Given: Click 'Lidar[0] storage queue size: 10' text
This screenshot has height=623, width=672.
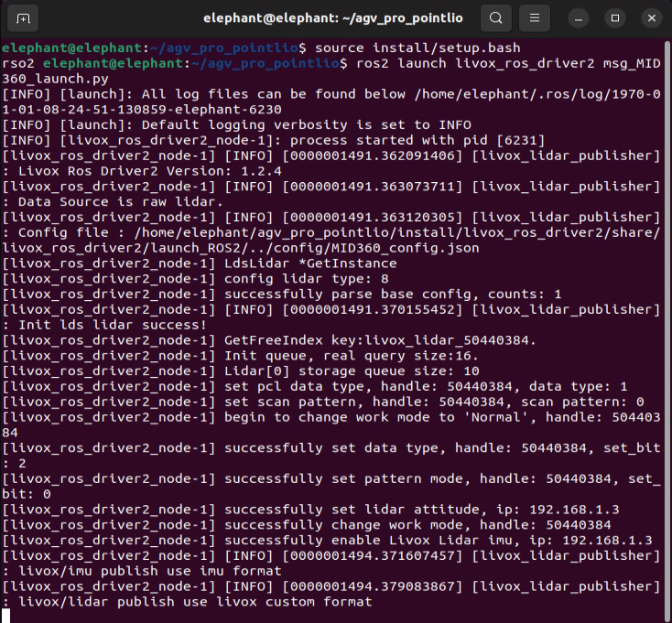Looking at the screenshot, I should coord(352,371).
